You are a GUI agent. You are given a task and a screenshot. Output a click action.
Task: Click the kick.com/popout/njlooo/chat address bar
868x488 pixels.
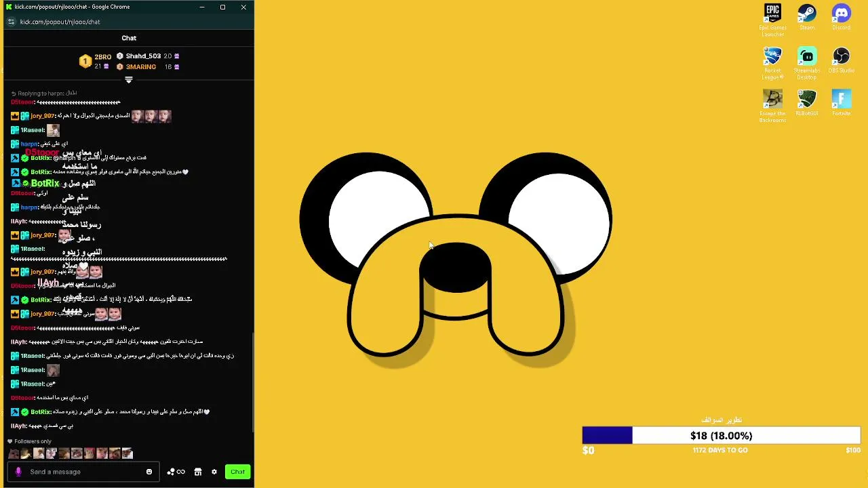(x=60, y=22)
